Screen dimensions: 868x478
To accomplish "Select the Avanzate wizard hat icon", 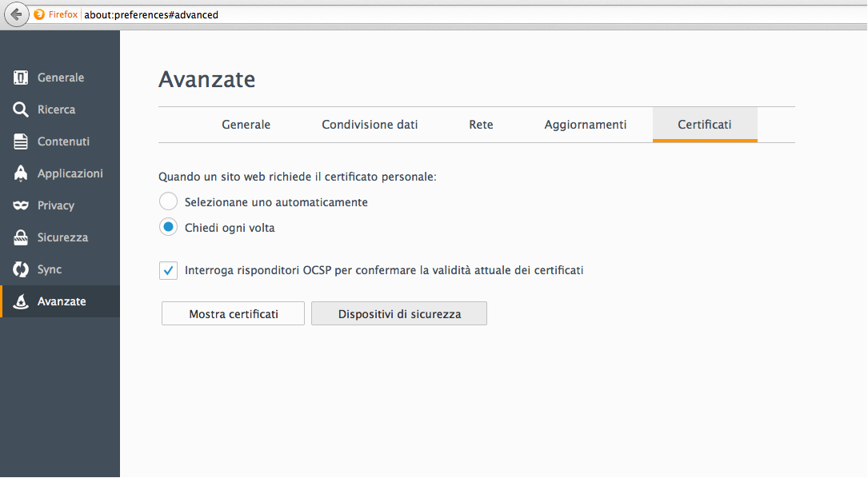I will [21, 301].
